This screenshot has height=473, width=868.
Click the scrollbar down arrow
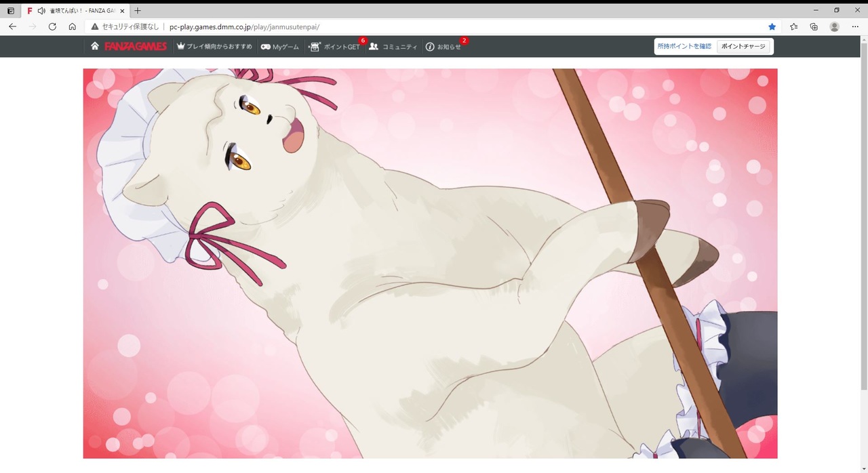pyautogui.click(x=863, y=468)
